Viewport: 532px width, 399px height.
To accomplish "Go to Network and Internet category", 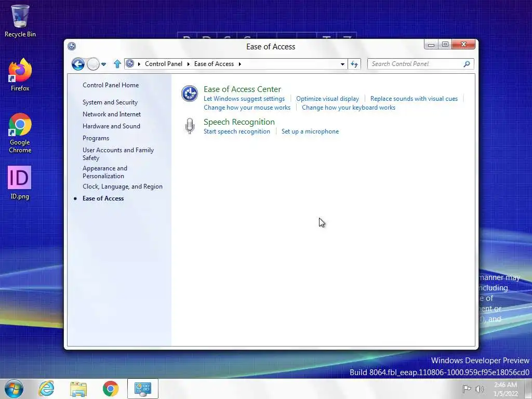I will pos(112,114).
